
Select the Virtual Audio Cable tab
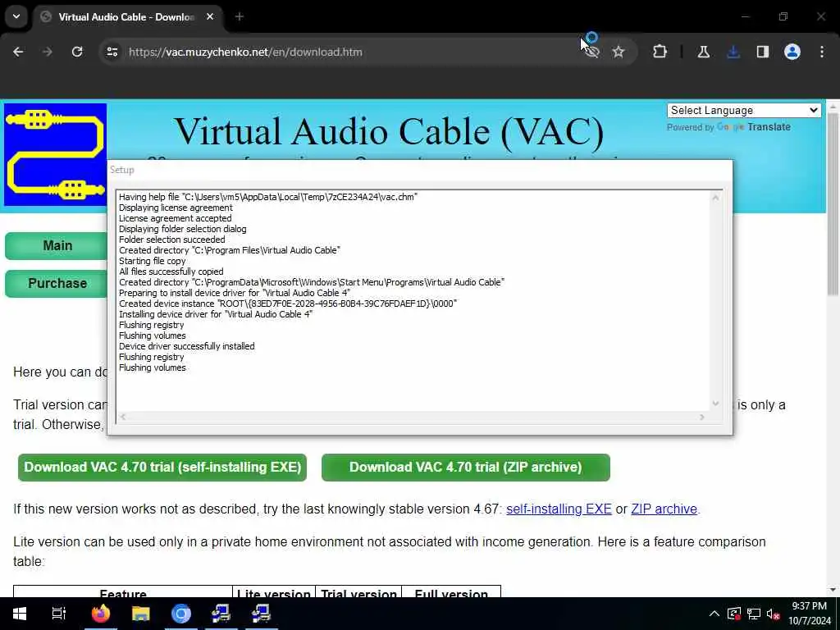click(x=129, y=16)
